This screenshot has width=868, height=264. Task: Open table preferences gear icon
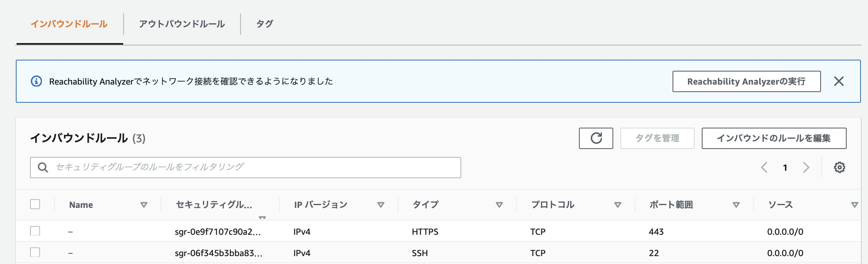click(839, 168)
